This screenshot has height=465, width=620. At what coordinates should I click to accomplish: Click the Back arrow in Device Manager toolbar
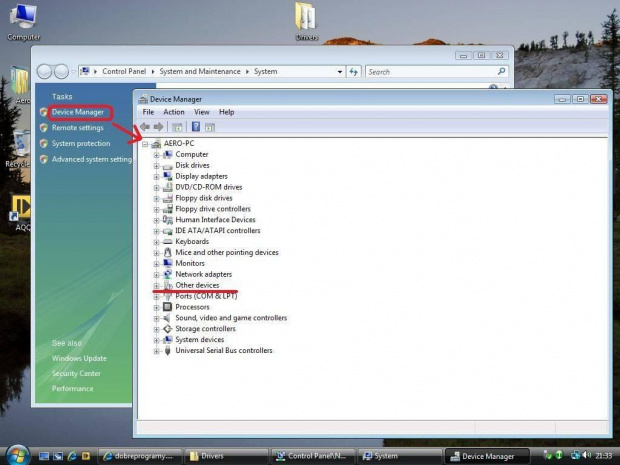click(145, 127)
